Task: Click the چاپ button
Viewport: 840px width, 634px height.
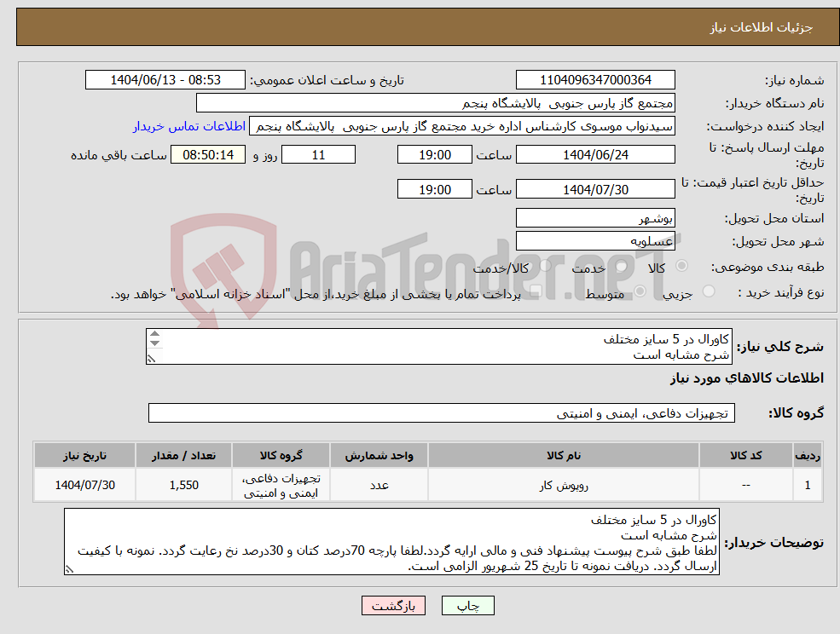Action: (467, 605)
